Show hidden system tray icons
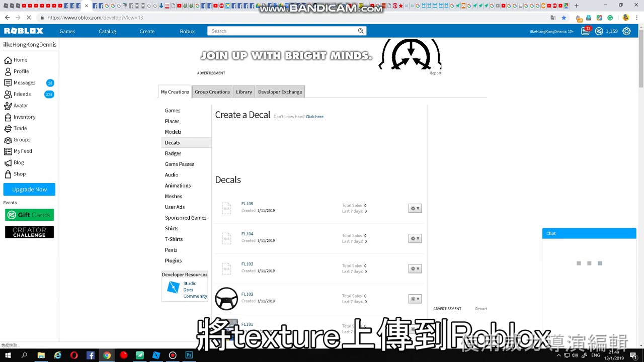 point(558,355)
